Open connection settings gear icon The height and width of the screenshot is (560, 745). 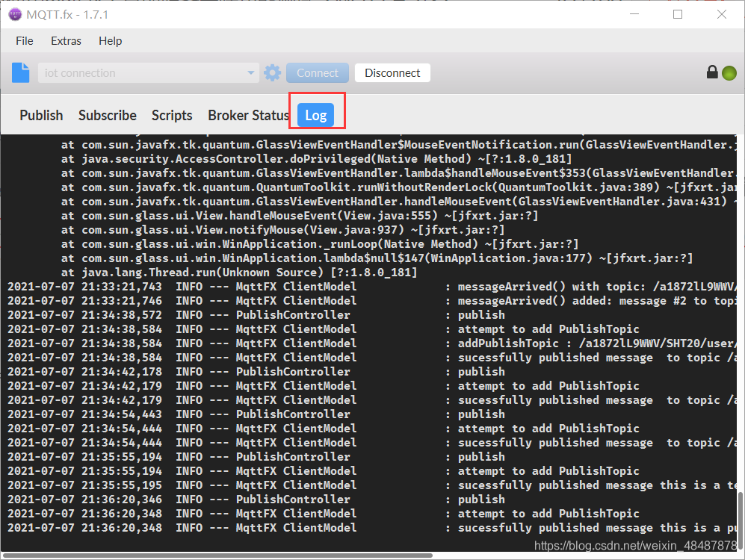coord(272,72)
